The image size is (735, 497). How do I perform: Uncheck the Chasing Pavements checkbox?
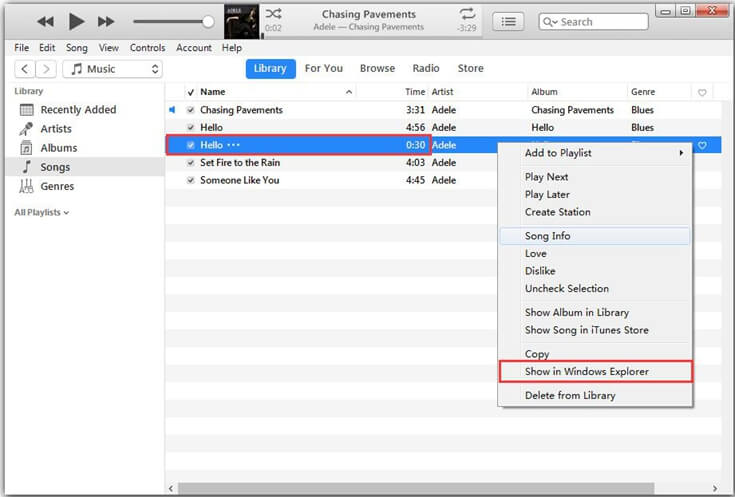tap(190, 110)
